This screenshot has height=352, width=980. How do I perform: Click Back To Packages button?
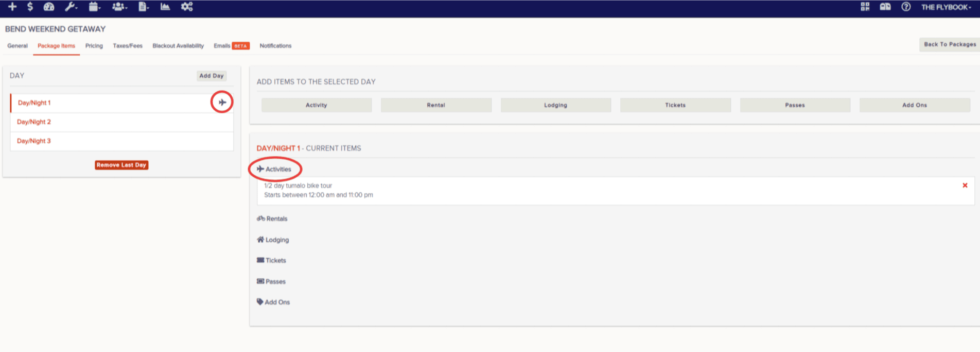950,44
